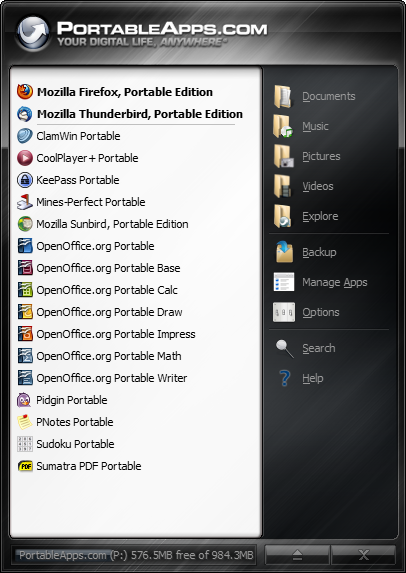The height and width of the screenshot is (573, 406).
Task: Click the Documents folder icon
Action: (284, 96)
